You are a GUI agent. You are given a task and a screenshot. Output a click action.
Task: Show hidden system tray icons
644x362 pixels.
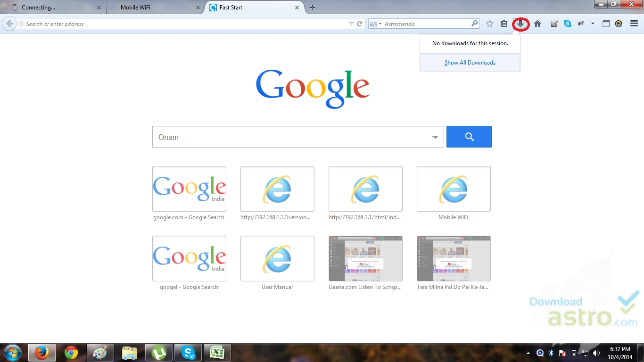pos(528,353)
